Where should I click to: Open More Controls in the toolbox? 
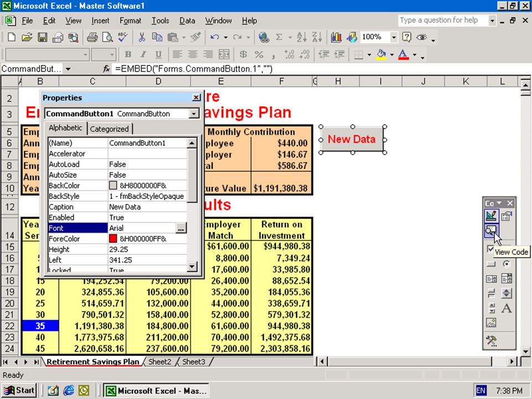[x=491, y=340]
